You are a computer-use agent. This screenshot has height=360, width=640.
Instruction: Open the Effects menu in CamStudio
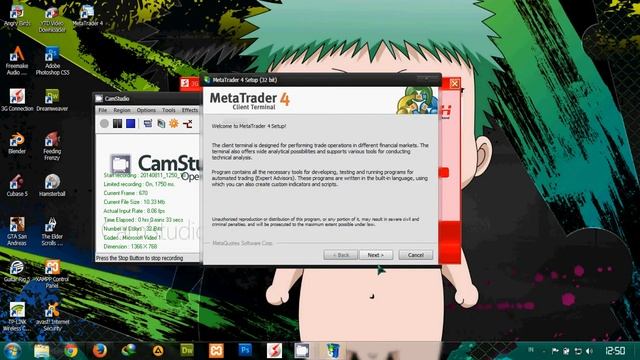190,110
